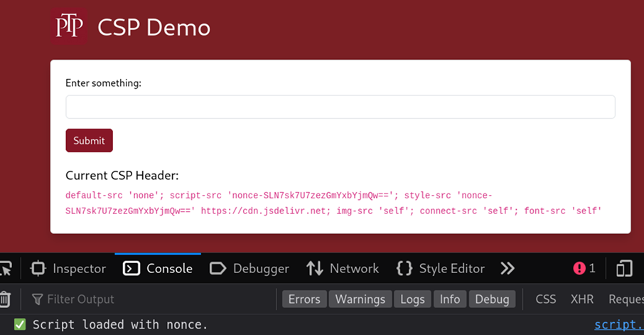
Task: Click the Submit button
Action: click(89, 141)
